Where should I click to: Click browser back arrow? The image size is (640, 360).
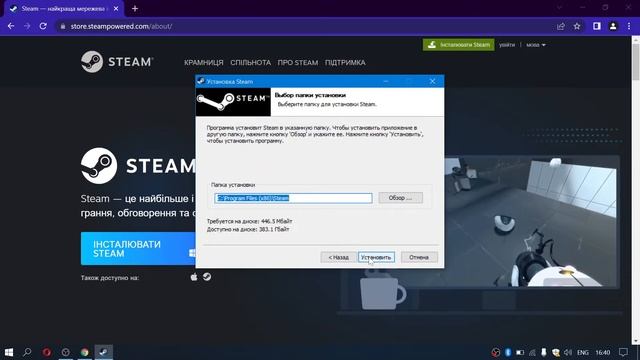click(x=11, y=26)
